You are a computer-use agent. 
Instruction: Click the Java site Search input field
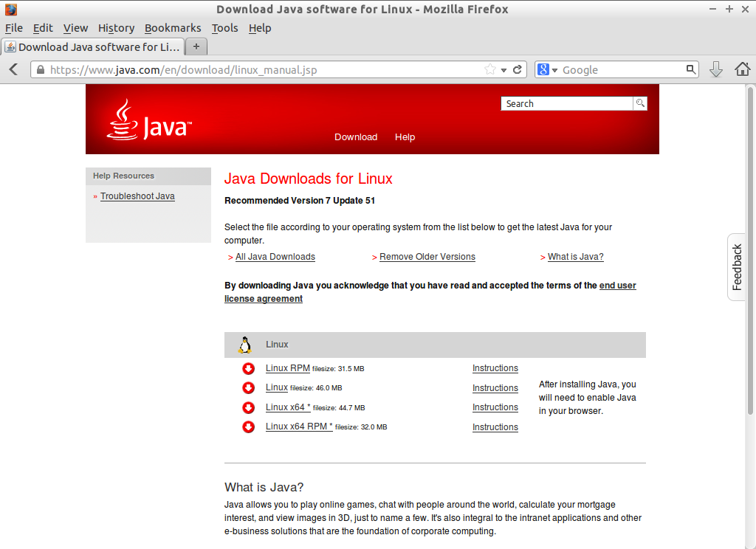pyautogui.click(x=567, y=103)
